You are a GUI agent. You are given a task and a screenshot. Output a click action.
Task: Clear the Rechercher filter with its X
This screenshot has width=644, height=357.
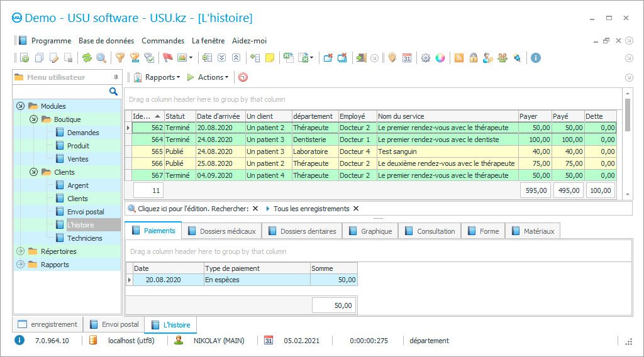(x=255, y=209)
